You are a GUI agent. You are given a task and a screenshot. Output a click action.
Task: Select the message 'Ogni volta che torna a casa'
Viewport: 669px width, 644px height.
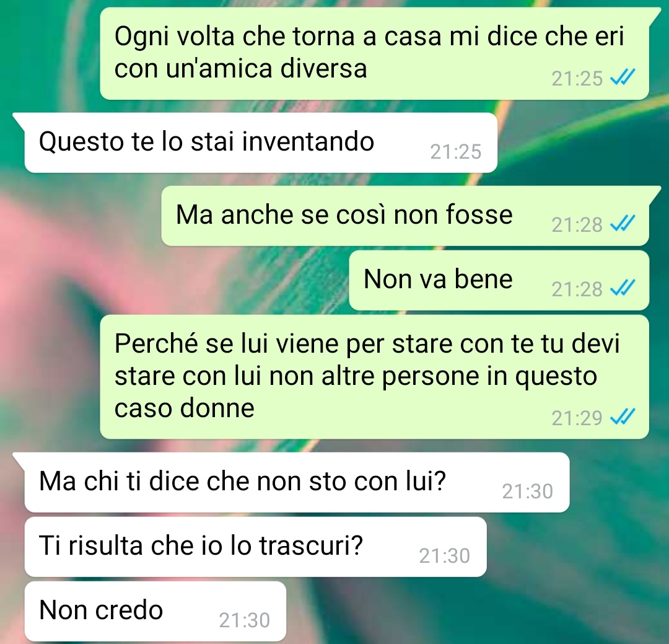click(x=375, y=53)
